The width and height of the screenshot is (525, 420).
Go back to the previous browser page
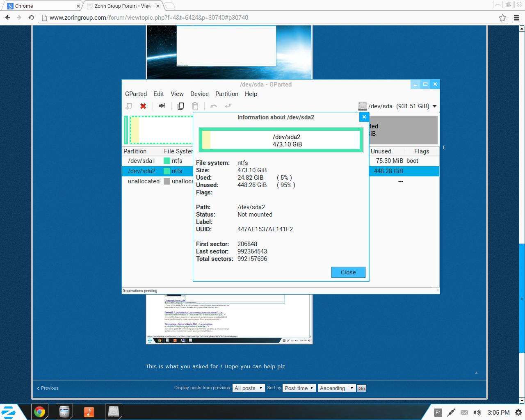(x=7, y=18)
